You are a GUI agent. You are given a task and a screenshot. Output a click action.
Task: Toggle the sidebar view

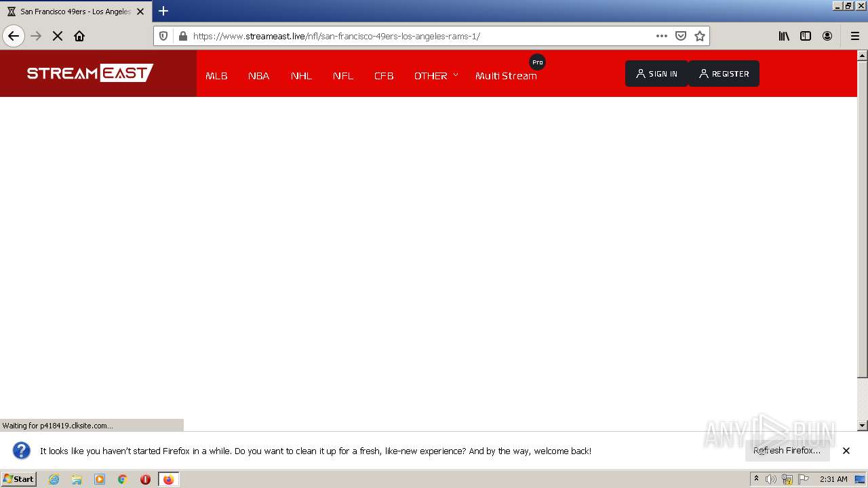806,36
